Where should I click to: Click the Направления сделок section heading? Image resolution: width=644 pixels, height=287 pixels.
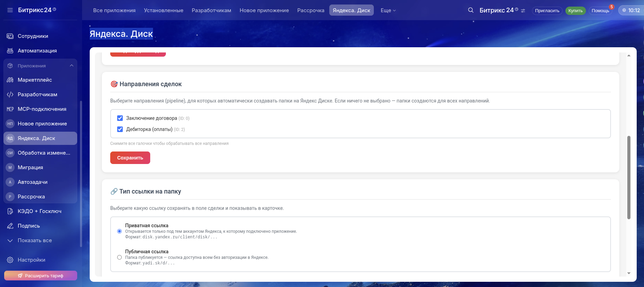[x=151, y=84]
